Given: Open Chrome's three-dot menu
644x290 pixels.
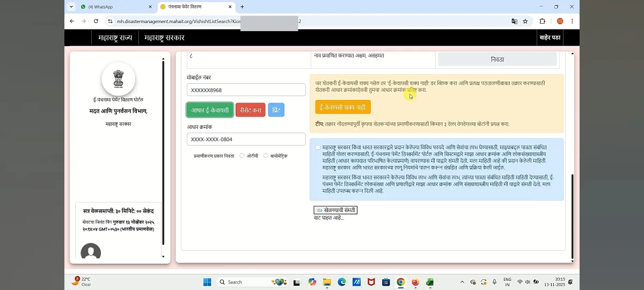Looking at the screenshot, I should (572, 21).
